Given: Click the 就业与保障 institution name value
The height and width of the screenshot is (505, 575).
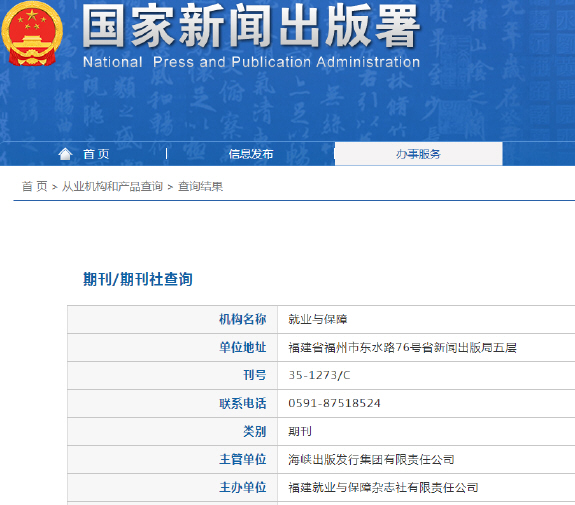Looking at the screenshot, I should [x=318, y=319].
